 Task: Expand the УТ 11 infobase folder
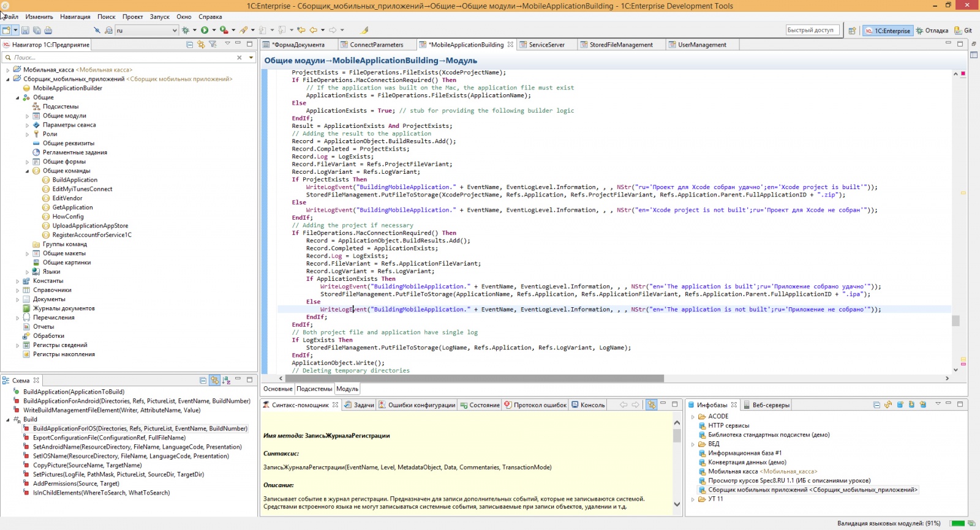(693, 499)
